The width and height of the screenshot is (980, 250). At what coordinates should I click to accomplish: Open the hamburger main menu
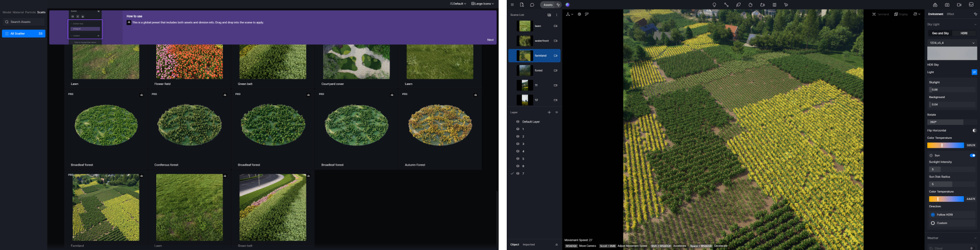point(512,5)
